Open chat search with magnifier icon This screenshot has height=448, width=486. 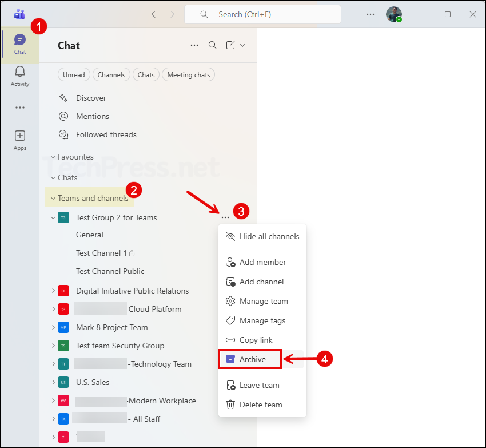click(212, 45)
